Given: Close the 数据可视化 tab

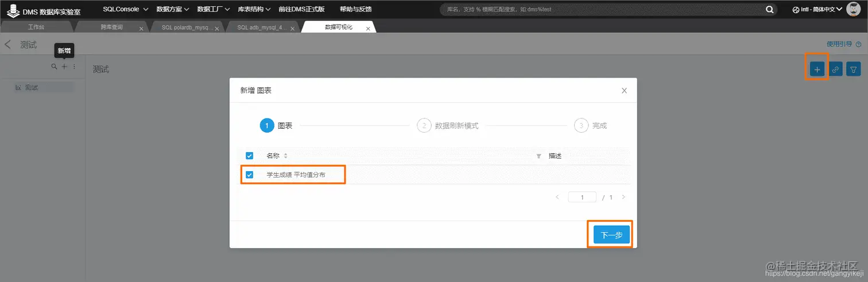Looking at the screenshot, I should 368,28.
